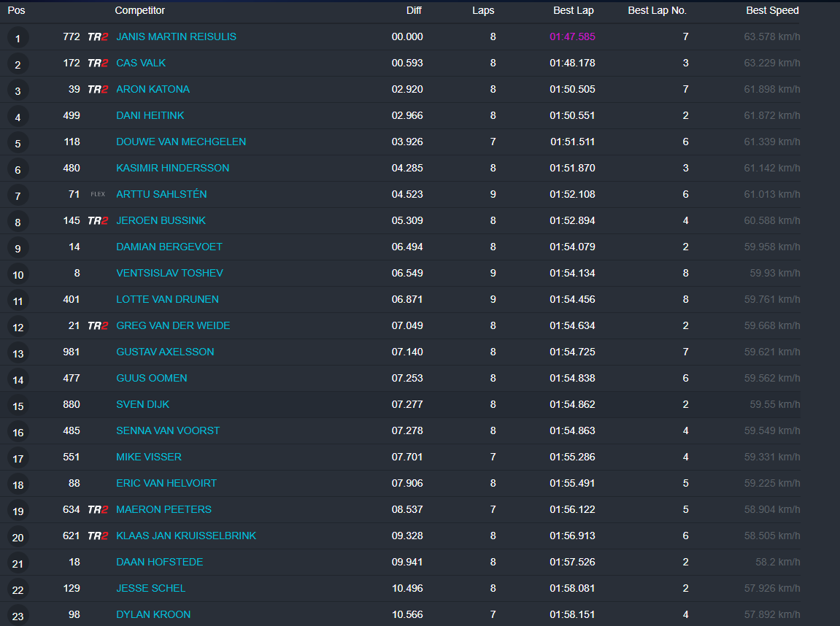
Task: Click the purple fastest lap time 01:47.585
Action: pyautogui.click(x=572, y=37)
